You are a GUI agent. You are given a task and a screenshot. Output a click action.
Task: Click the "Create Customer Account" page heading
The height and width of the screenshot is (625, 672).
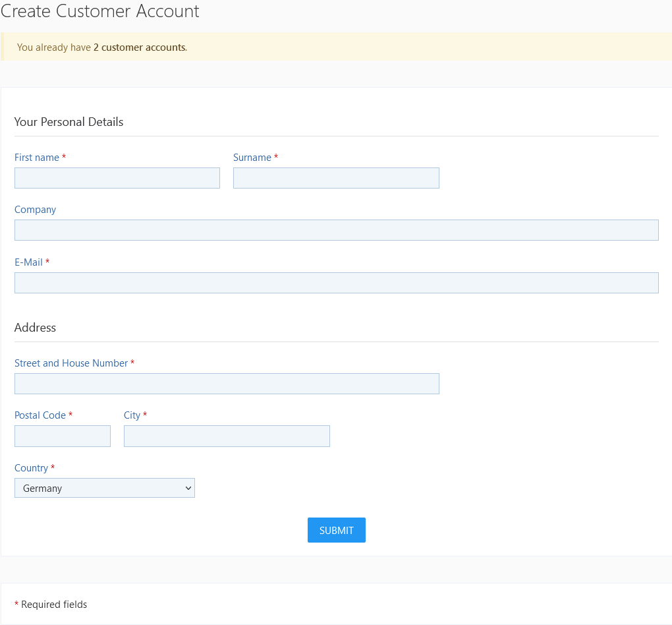(100, 11)
